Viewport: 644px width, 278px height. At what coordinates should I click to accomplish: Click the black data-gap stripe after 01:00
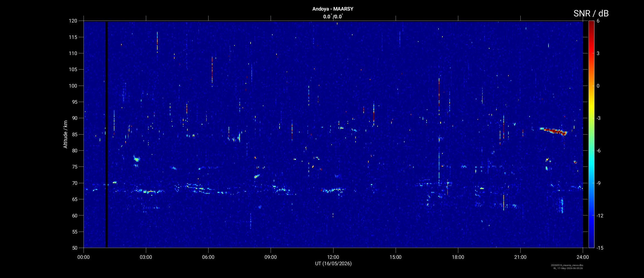click(106, 134)
